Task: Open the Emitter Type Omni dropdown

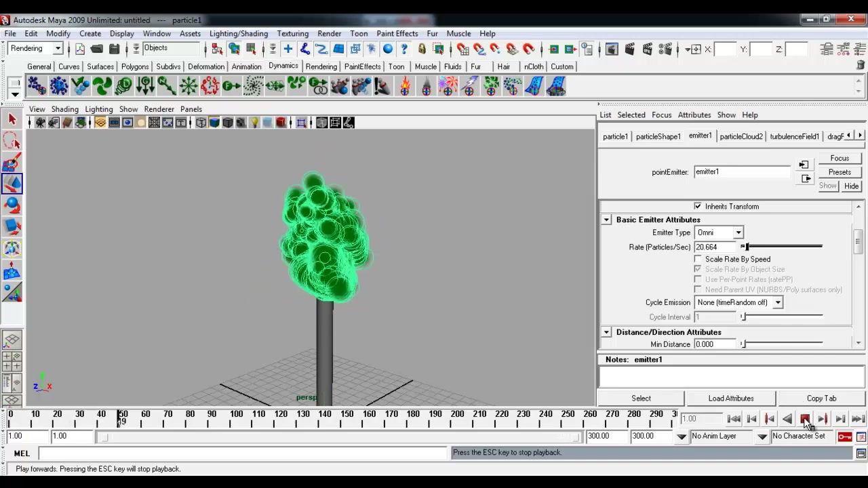Action: [x=719, y=232]
